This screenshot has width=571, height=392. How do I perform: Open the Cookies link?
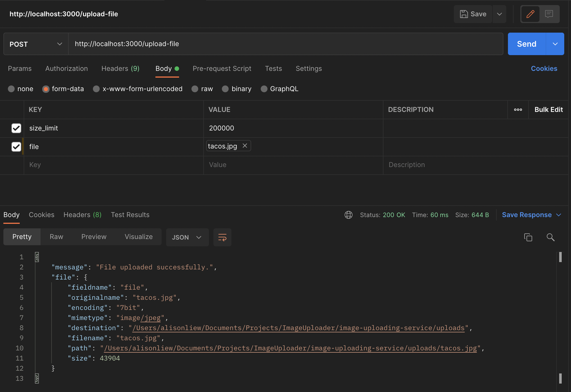coord(544,69)
